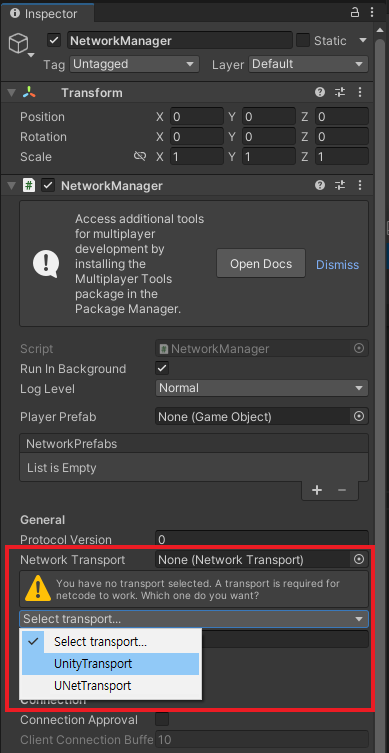Screen dimensions: 389x753
Task: Choose UNetTransport from the transport list
Action: (110, 686)
